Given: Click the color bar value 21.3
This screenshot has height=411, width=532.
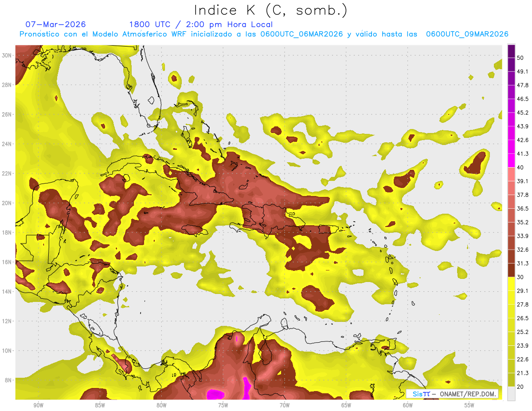Looking at the screenshot, I should coord(523,373).
